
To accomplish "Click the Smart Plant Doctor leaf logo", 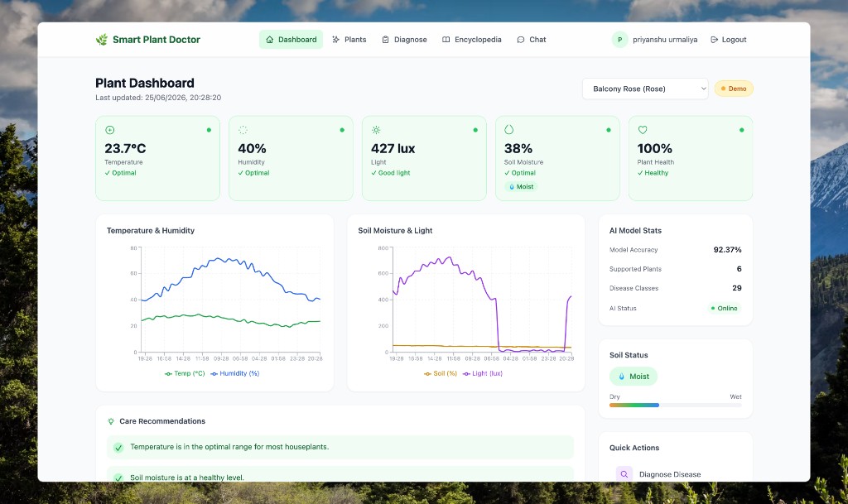I will [102, 40].
